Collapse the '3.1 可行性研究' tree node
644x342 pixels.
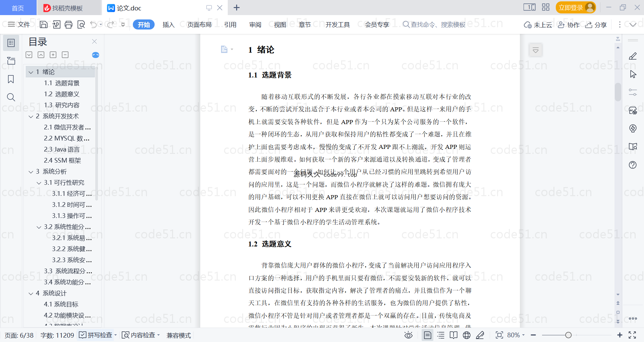(x=39, y=183)
